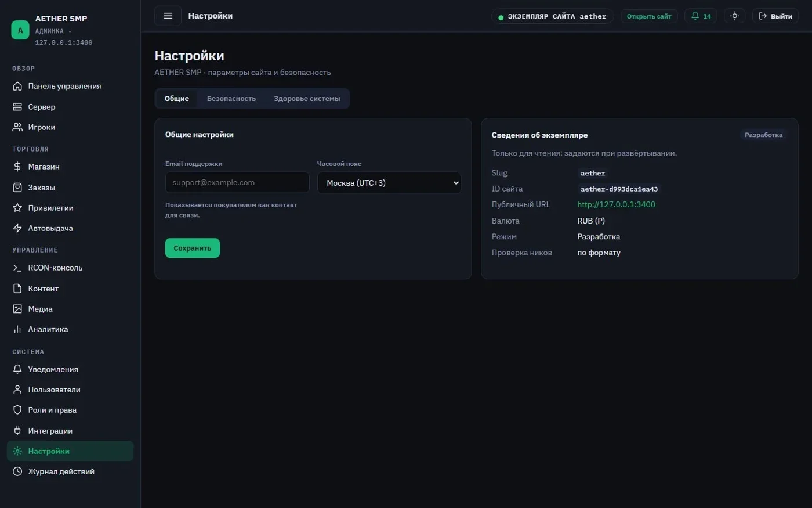Viewport: 812px width, 508px height.
Task: Click the Заказы bag icon
Action: tap(17, 188)
